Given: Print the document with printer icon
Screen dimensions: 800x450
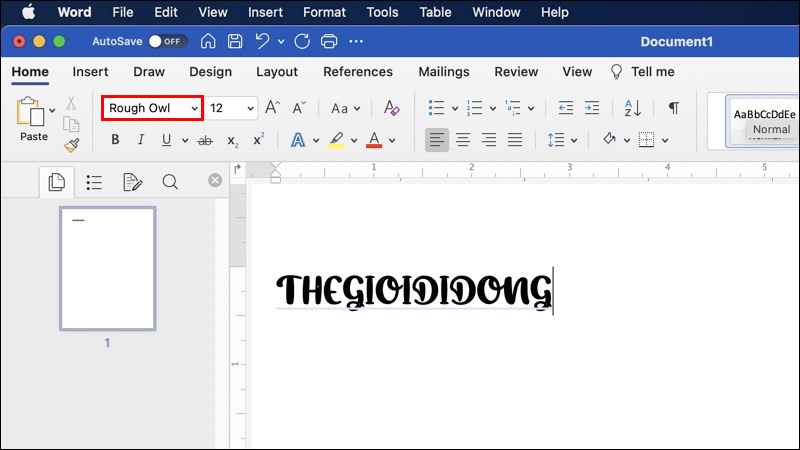Looking at the screenshot, I should [x=329, y=41].
